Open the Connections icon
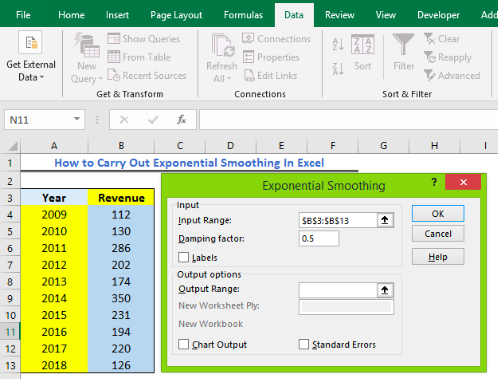Image resolution: width=502 pixels, height=379 pixels. (248, 38)
